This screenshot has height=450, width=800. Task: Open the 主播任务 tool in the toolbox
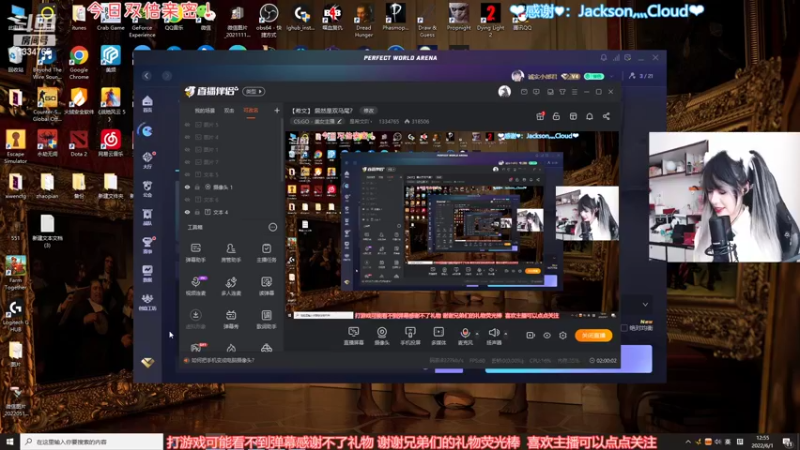266,253
